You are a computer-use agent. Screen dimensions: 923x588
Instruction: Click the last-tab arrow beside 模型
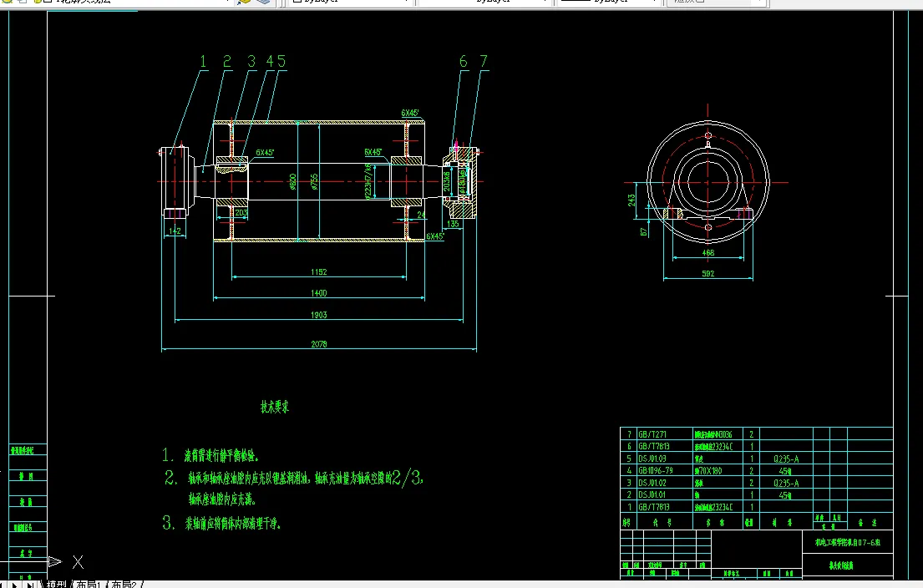(x=29, y=585)
